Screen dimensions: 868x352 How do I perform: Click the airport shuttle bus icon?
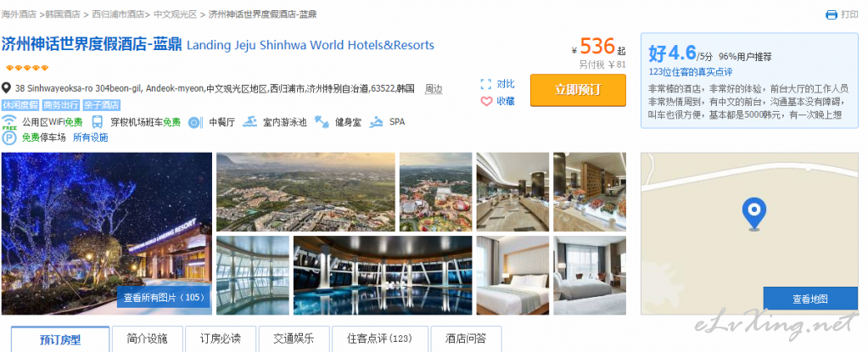[x=98, y=122]
